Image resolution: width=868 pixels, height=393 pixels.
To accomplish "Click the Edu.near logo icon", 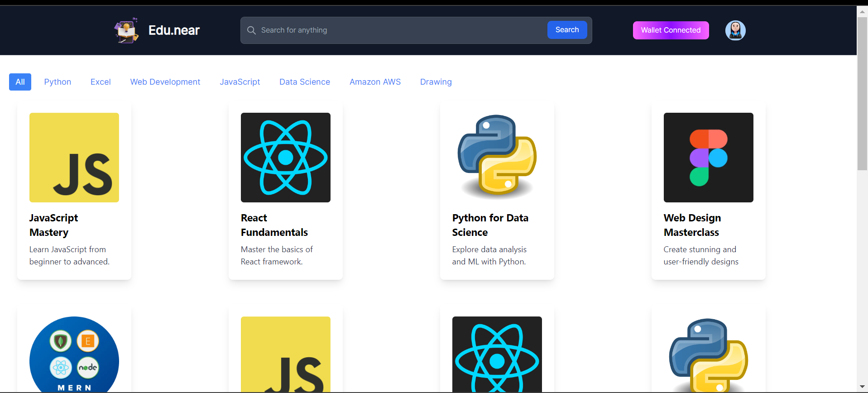I will pyautogui.click(x=126, y=30).
